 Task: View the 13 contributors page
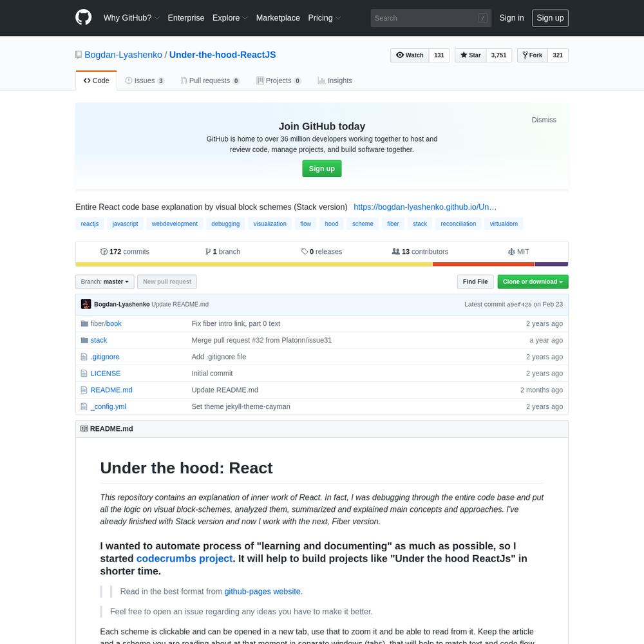[420, 251]
